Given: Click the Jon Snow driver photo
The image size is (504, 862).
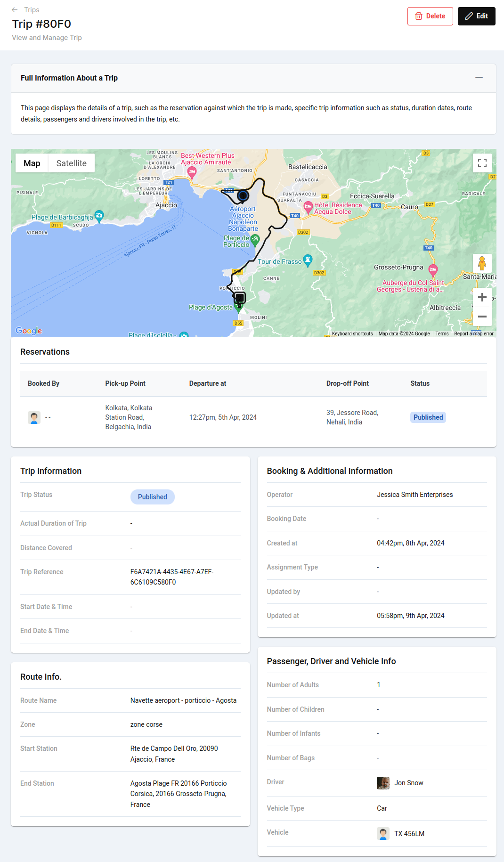Looking at the screenshot, I should pyautogui.click(x=383, y=783).
